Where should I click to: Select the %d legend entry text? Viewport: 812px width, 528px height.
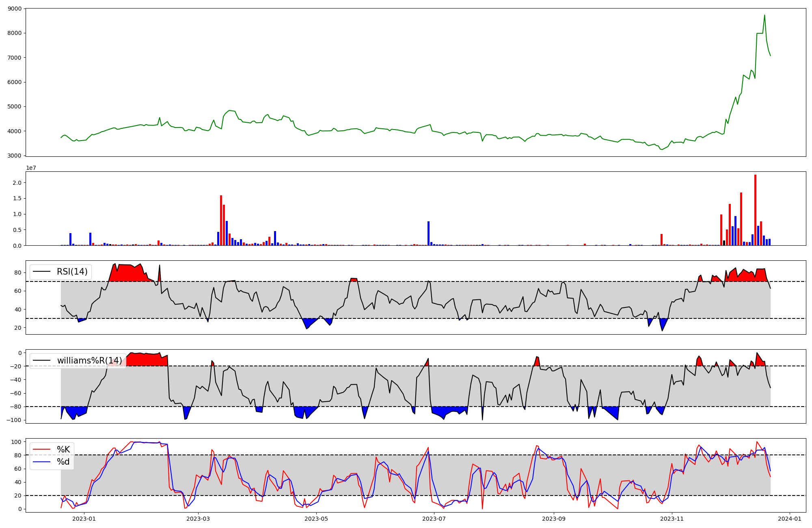(63, 462)
